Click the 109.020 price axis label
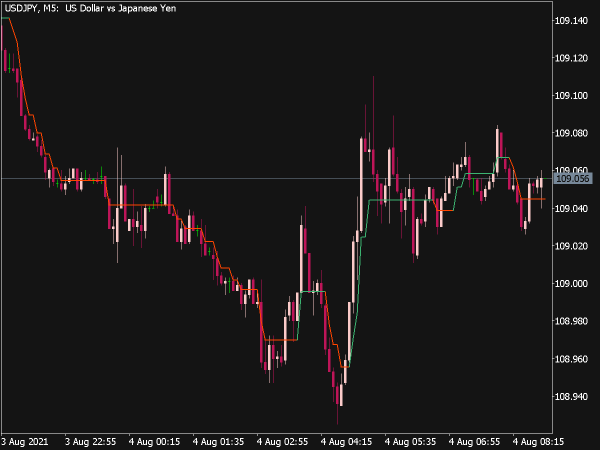The width and height of the screenshot is (600, 450). (x=571, y=246)
